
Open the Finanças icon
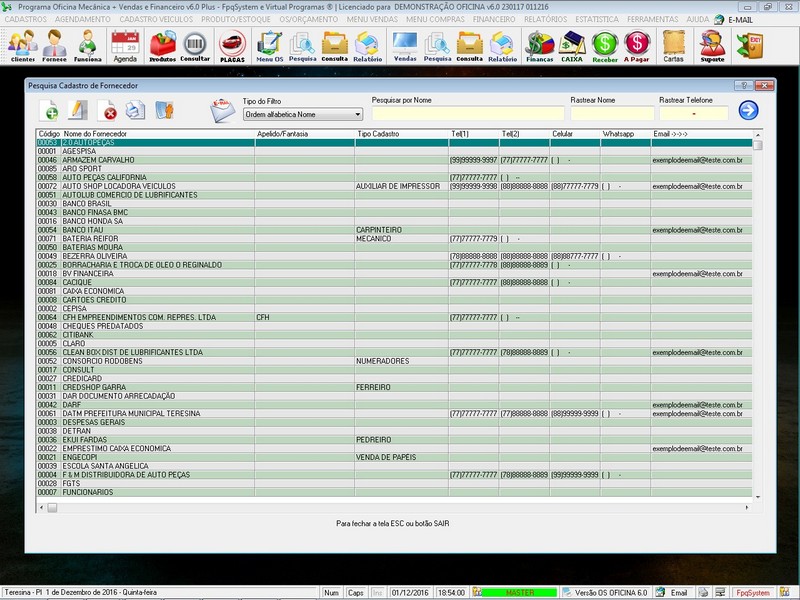540,46
